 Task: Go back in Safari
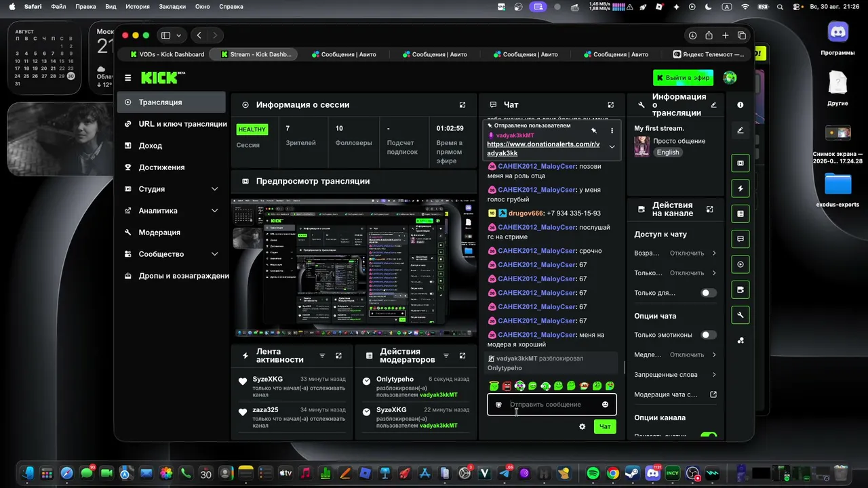point(199,35)
